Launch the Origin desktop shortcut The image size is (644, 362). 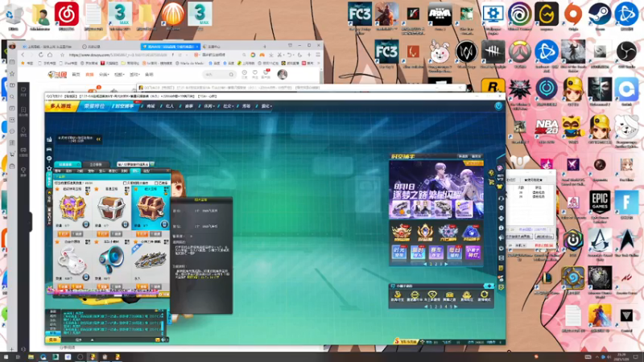tap(573, 14)
